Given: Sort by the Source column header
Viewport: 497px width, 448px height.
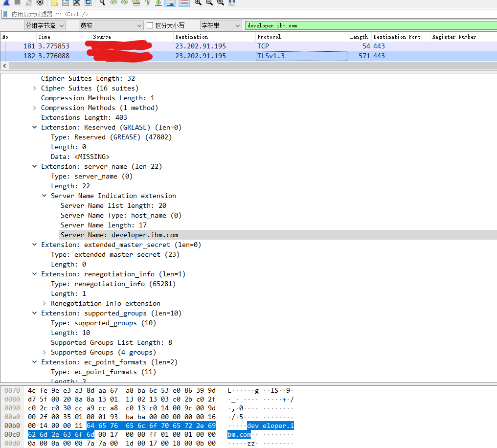Looking at the screenshot, I should (132, 37).
